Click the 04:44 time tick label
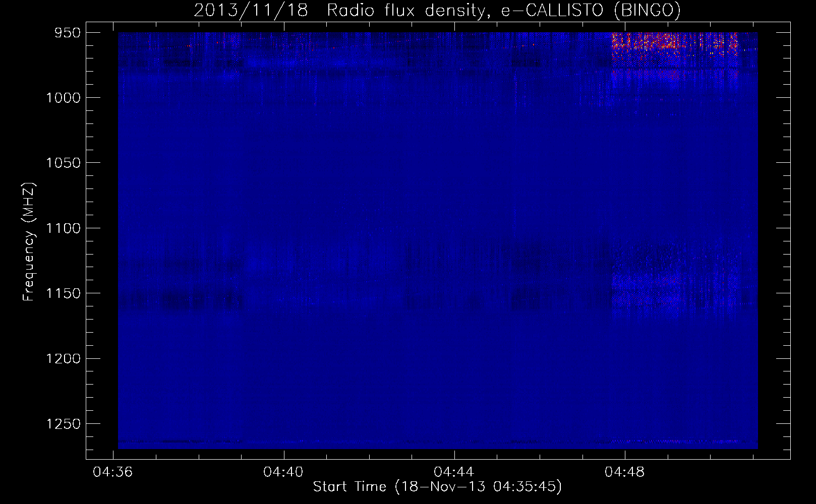This screenshot has width=816, height=504. tap(454, 472)
